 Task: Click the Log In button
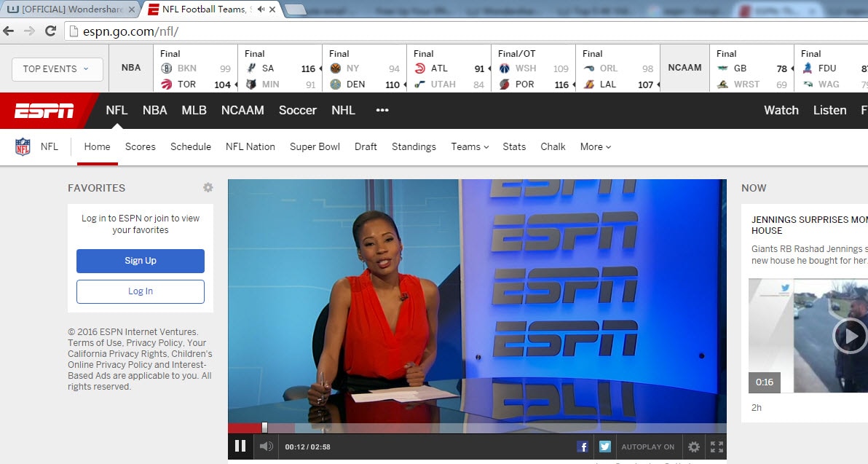point(141,291)
